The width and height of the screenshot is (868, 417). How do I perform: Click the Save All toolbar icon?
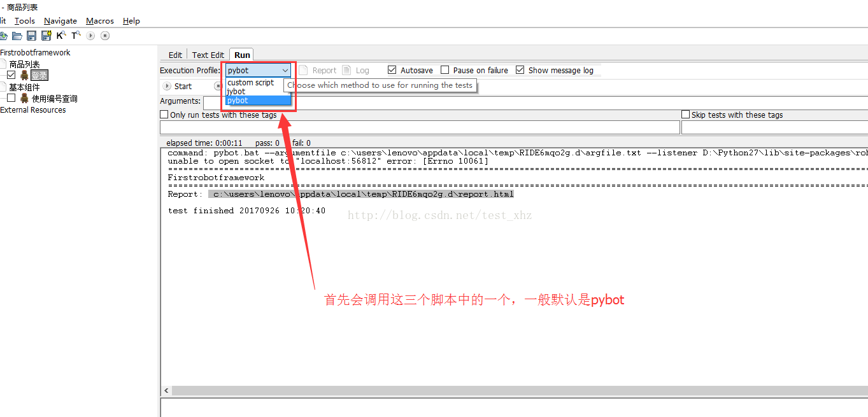pos(46,36)
